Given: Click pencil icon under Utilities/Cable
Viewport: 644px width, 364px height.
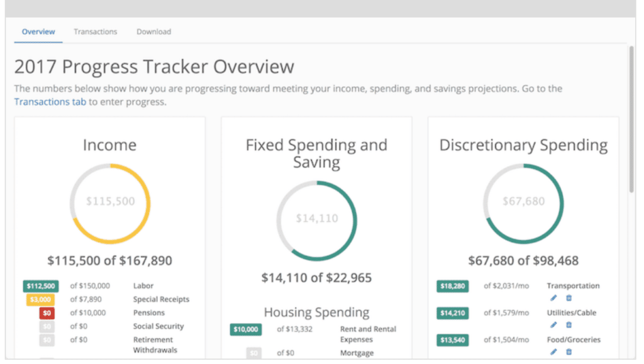Looking at the screenshot, I should [x=553, y=325].
